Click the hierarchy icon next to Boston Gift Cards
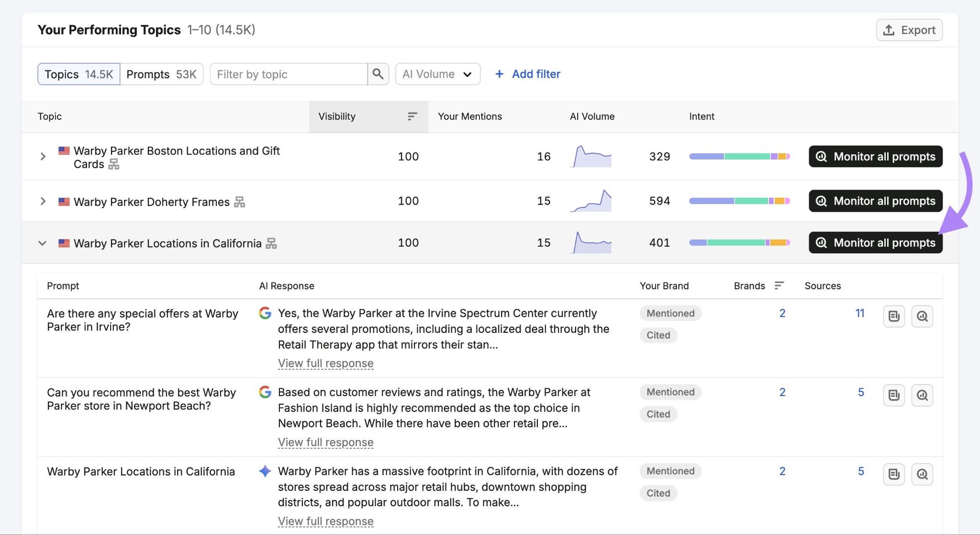The image size is (980, 535). point(114,164)
